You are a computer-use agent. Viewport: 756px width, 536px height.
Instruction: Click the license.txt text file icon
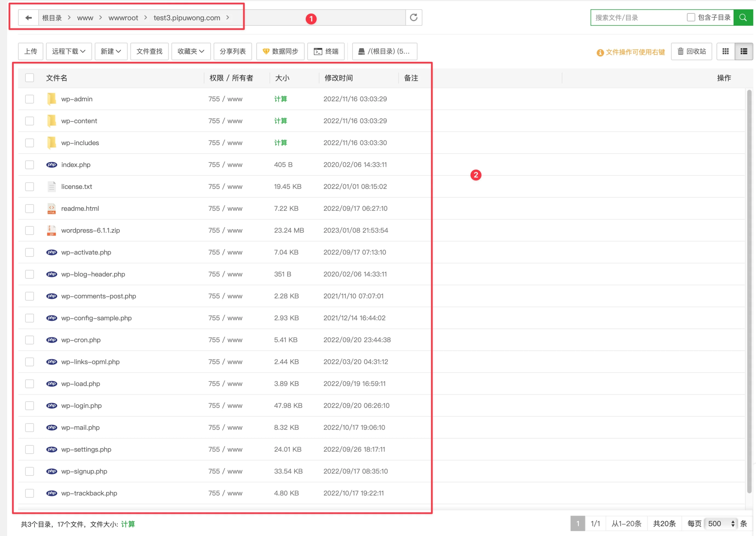(x=51, y=187)
